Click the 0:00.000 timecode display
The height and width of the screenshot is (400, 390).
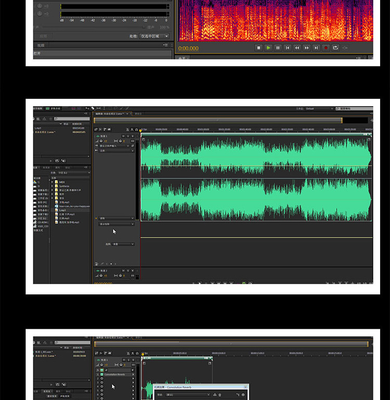click(x=188, y=48)
